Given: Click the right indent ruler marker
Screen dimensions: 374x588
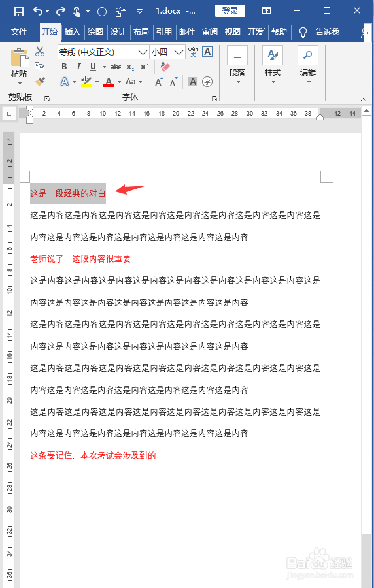Looking at the screenshot, I should pyautogui.click(x=320, y=117).
